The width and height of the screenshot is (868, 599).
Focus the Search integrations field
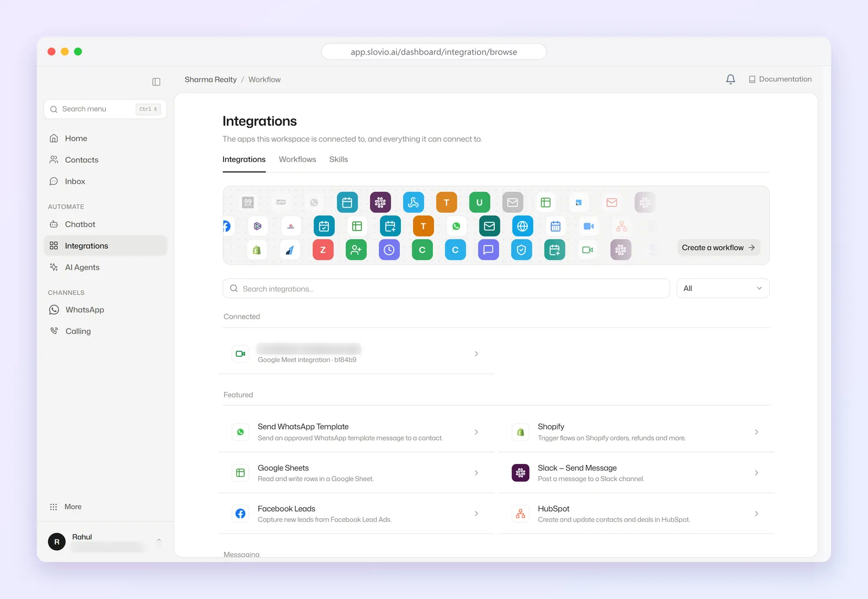[446, 288]
